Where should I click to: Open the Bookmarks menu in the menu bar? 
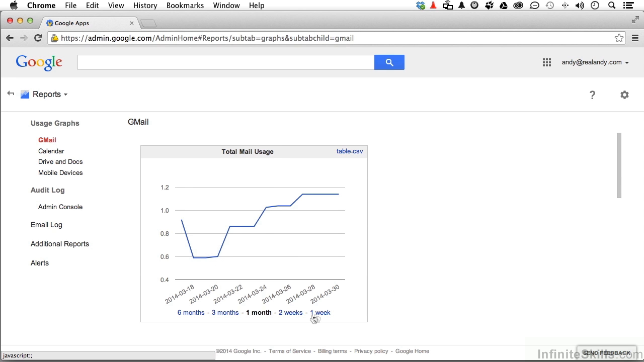[x=185, y=6]
